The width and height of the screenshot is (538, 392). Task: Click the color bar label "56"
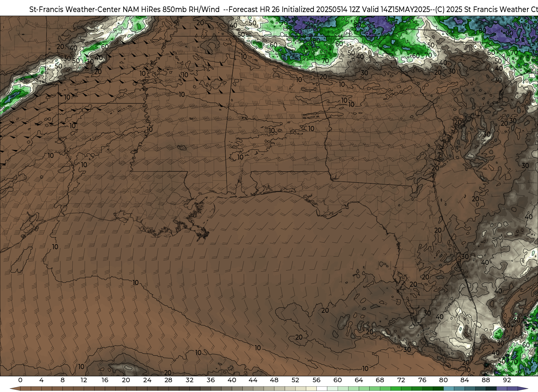click(316, 380)
